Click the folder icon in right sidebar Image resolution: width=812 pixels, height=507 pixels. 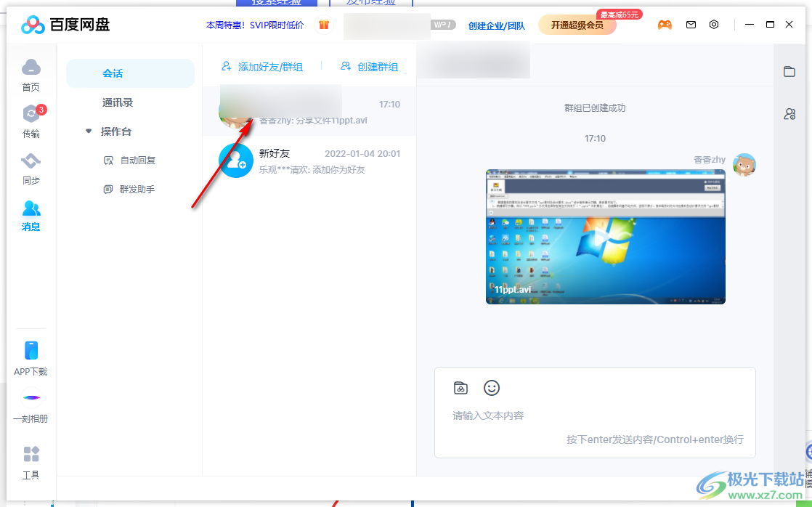[789, 71]
